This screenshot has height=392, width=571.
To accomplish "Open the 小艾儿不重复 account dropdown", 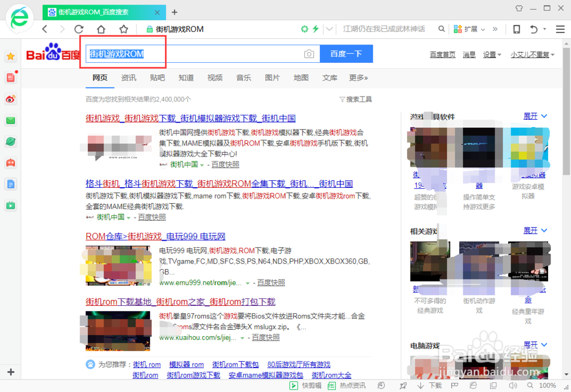I will click(532, 55).
